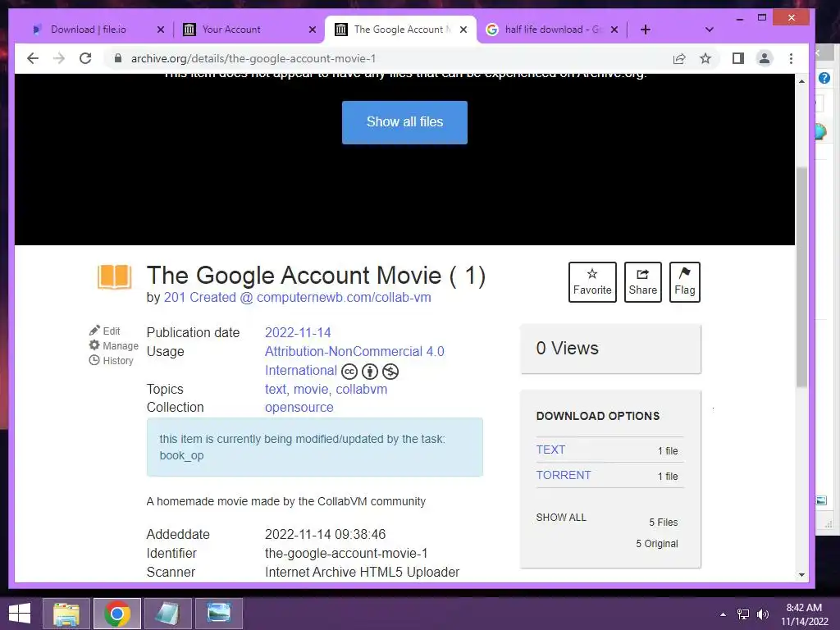
Task: Open the Chrome profile icon
Action: coord(765,58)
